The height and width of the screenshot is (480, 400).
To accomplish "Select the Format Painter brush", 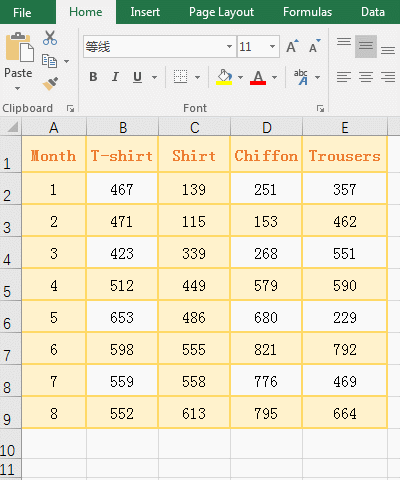I will point(50,84).
